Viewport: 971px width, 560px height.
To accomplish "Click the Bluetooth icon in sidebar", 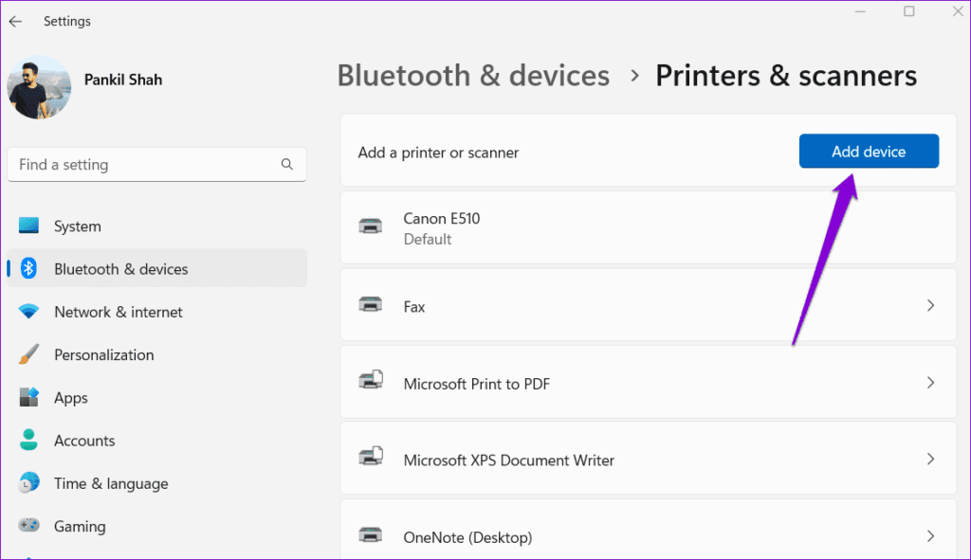I will (28, 269).
